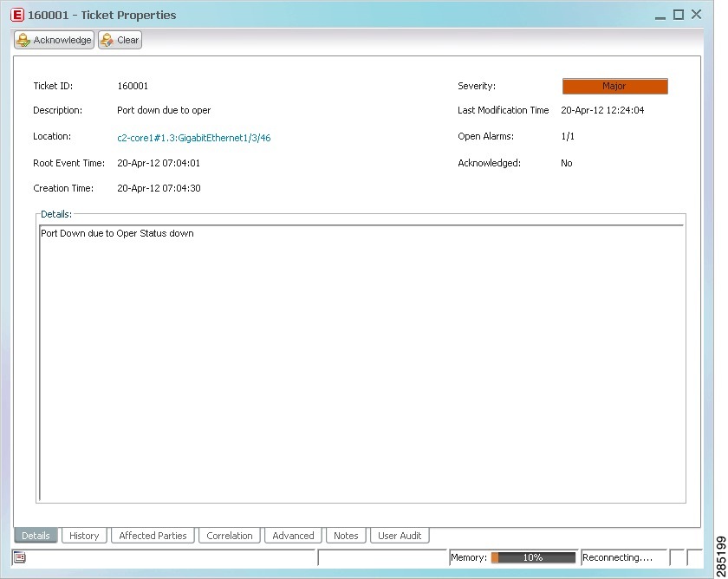Click the status bar log icon

[x=20, y=557]
